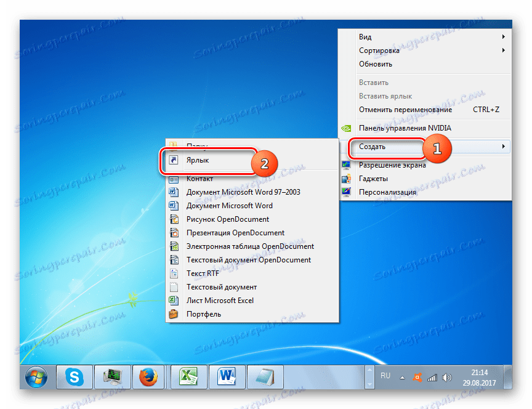Click the Контакт entry icon
The image size is (532, 409).
[x=174, y=179]
